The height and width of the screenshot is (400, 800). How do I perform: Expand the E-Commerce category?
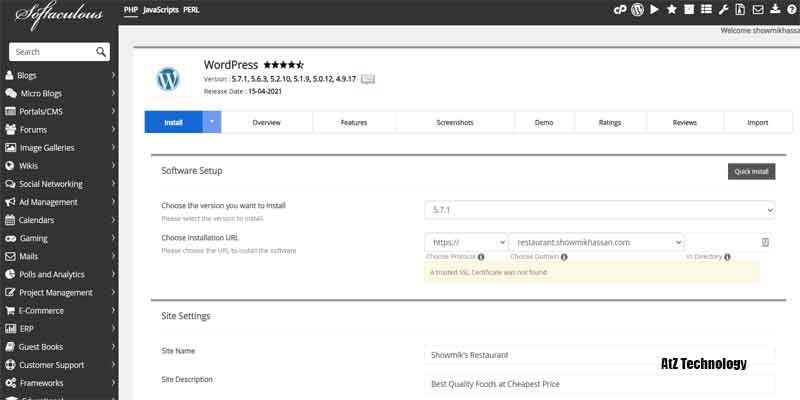click(x=60, y=310)
